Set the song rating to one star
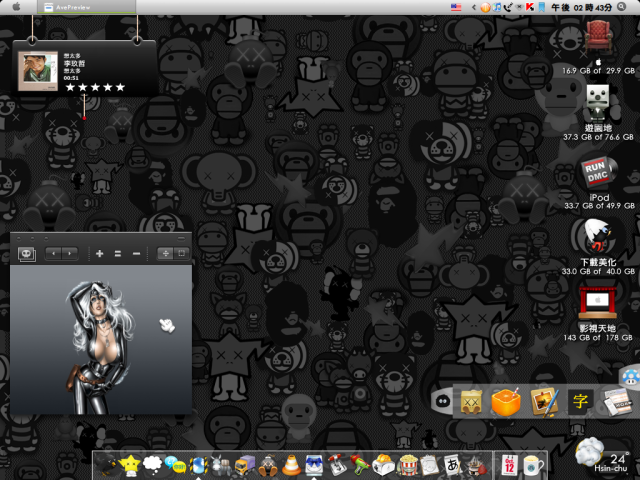Viewport: 640px width, 480px height. point(70,87)
